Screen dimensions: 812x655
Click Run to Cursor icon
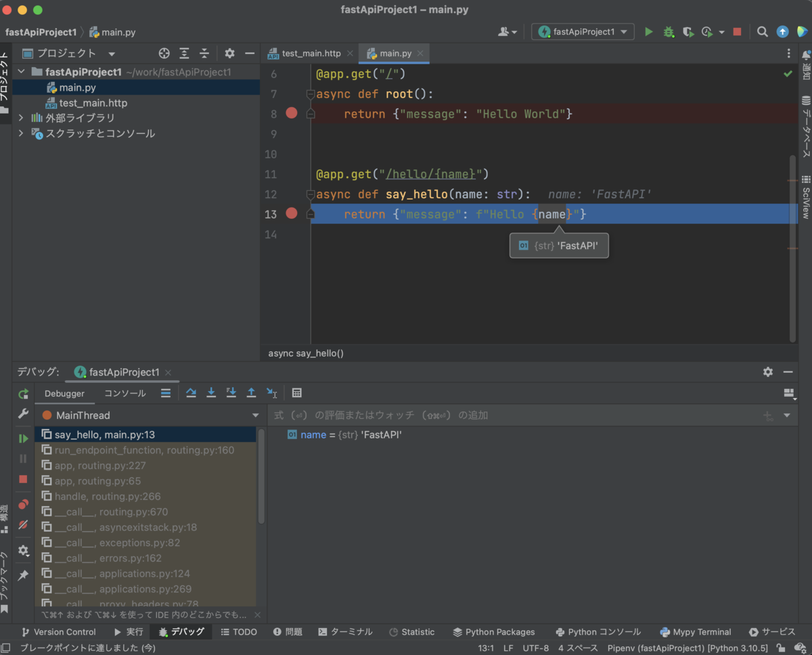(271, 392)
